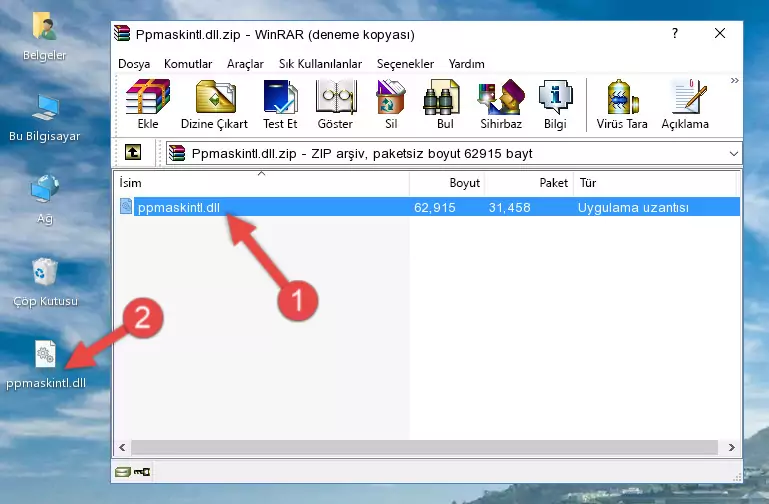
Task: Open the Bul search tool
Action: point(444,104)
